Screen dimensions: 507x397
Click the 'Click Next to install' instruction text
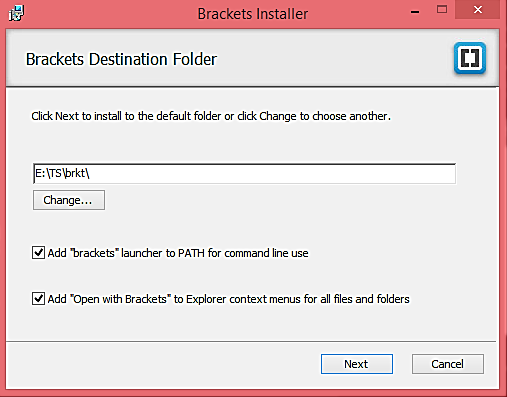[211, 116]
